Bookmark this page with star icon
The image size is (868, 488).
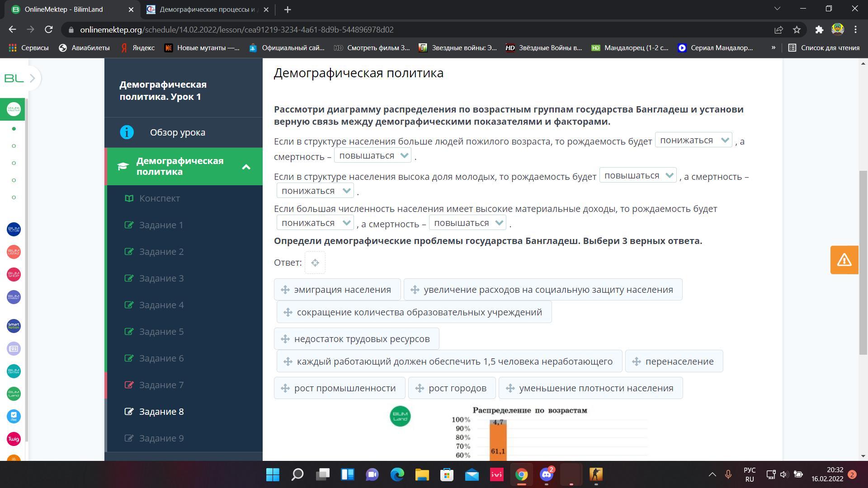[x=797, y=30]
